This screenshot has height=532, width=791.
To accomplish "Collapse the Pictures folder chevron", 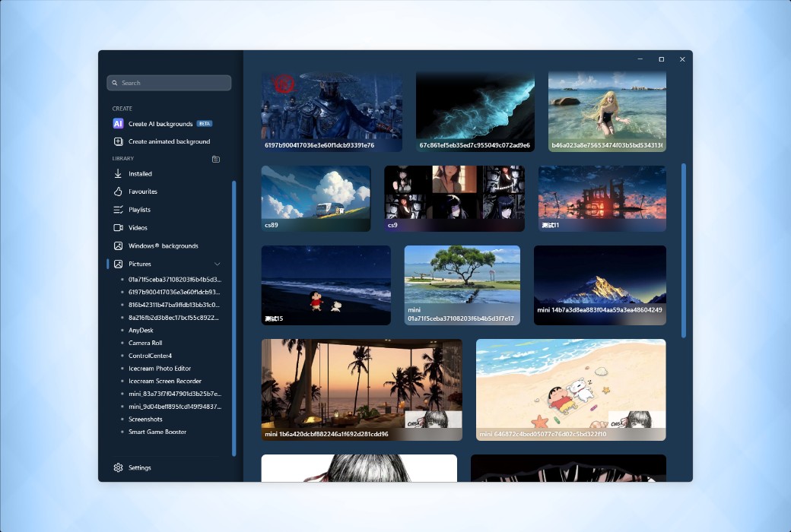I will pyautogui.click(x=217, y=264).
